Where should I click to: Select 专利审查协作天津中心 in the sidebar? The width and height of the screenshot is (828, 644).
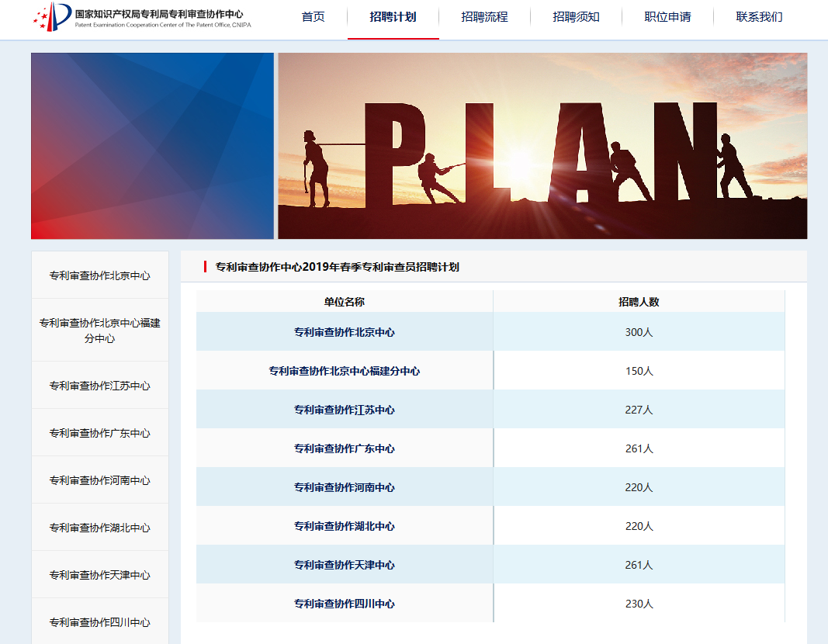[100, 575]
